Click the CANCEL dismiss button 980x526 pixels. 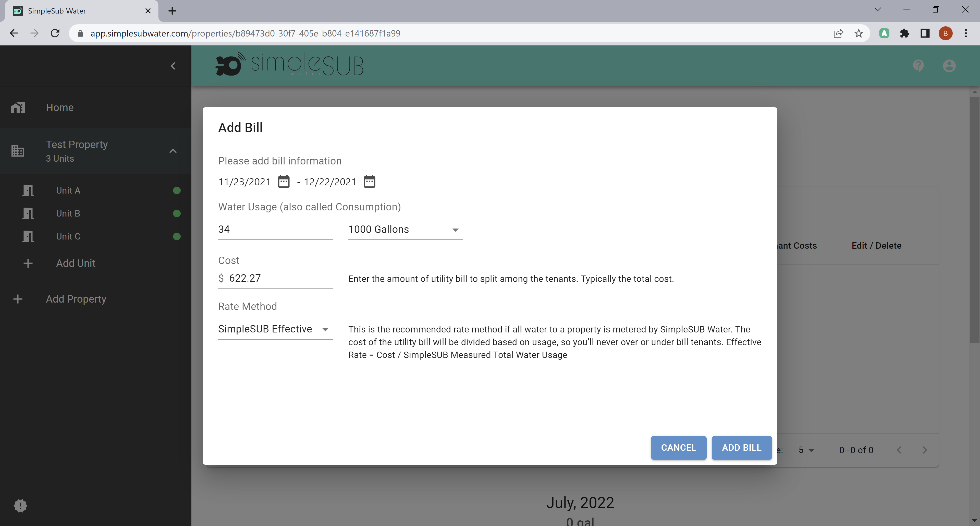pyautogui.click(x=679, y=448)
